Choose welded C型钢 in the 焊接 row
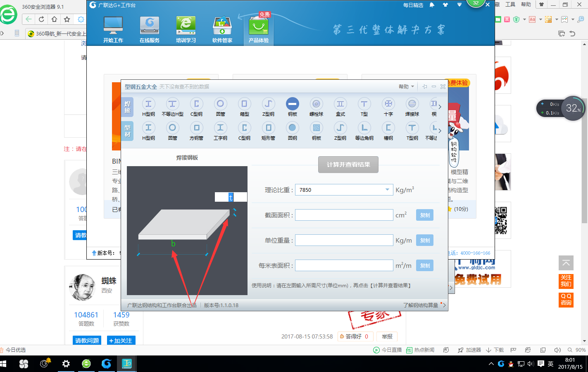 click(196, 107)
